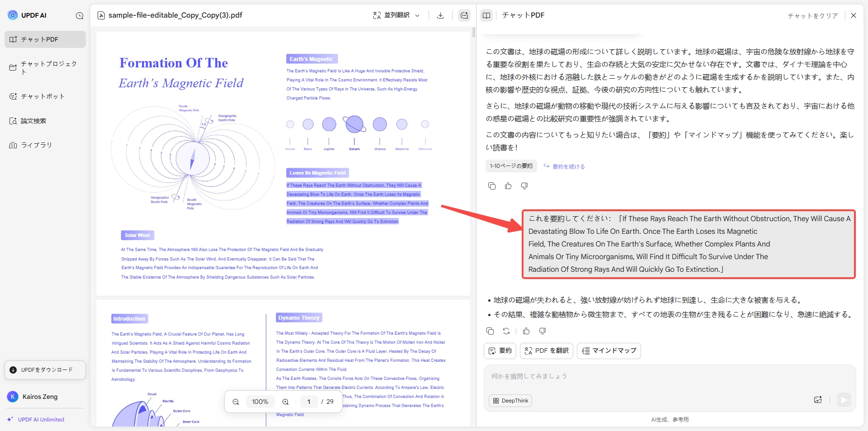Toggle the AI chat panel icon

(x=464, y=15)
